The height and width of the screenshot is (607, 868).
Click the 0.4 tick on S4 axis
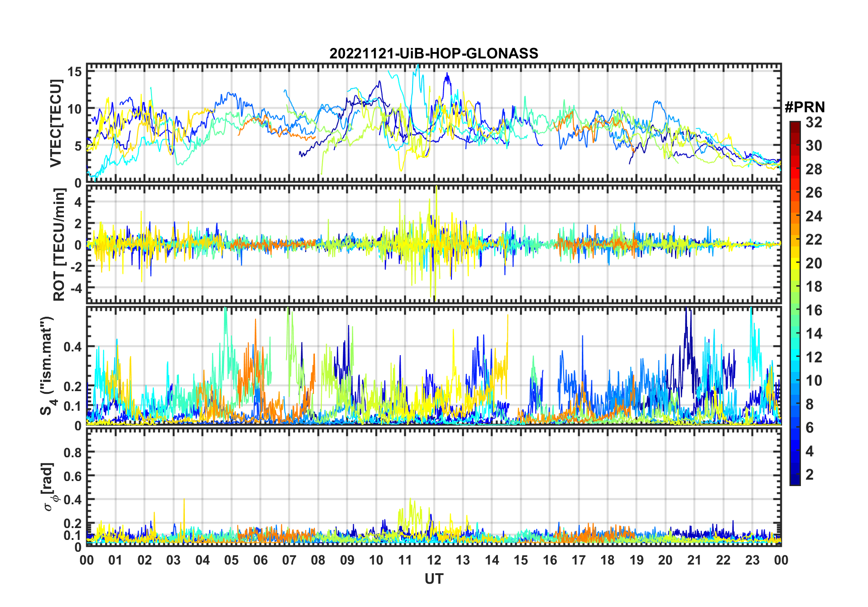point(73,347)
